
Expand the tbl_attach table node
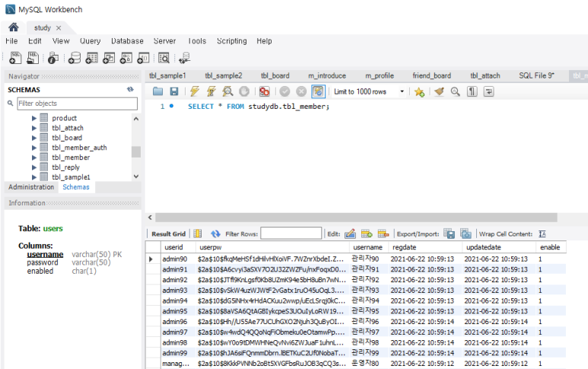pos(34,128)
